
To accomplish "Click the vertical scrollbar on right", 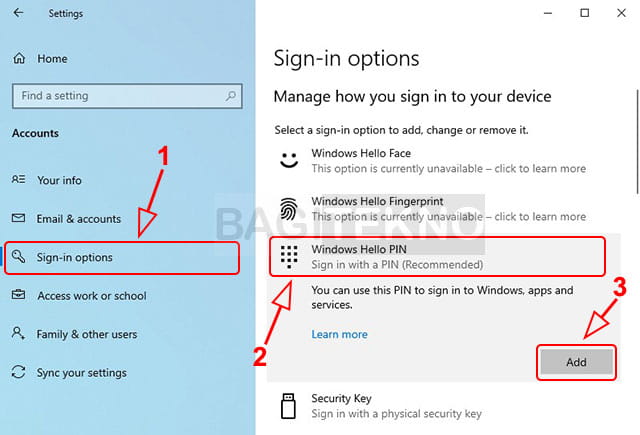I will click(x=637, y=142).
